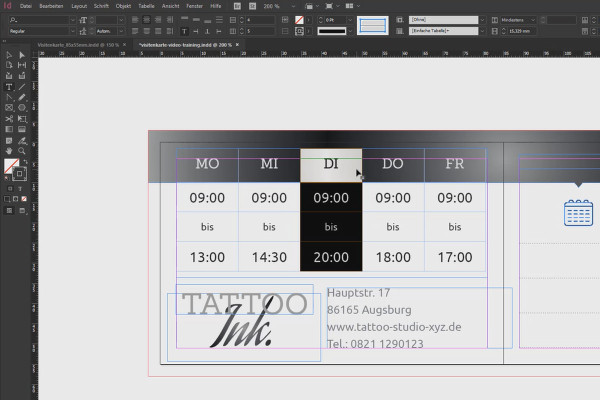
Task: Switch to visitenkarte-video-training.indd tab
Action: (185, 45)
